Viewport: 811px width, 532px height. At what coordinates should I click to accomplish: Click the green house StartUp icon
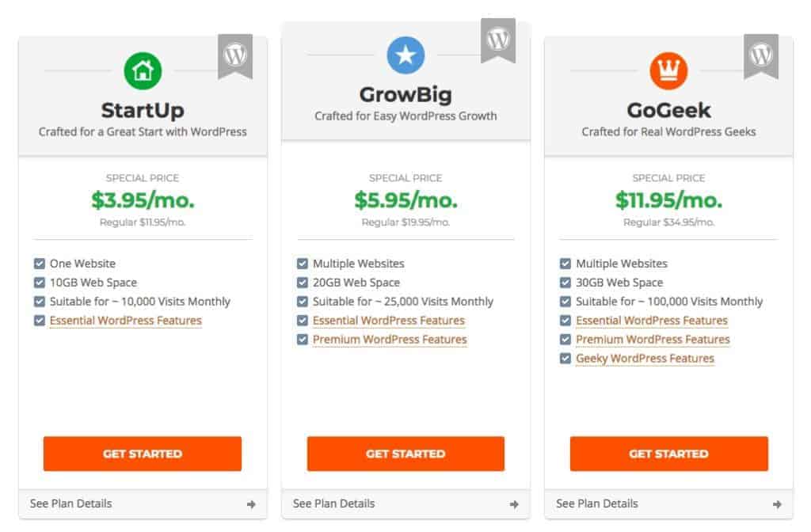pyautogui.click(x=143, y=70)
